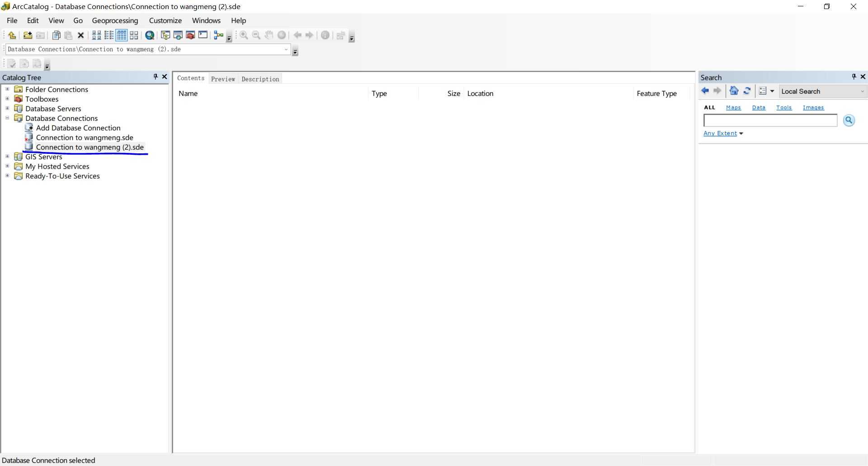Open the Windows menu
868x466 pixels.
(x=206, y=20)
